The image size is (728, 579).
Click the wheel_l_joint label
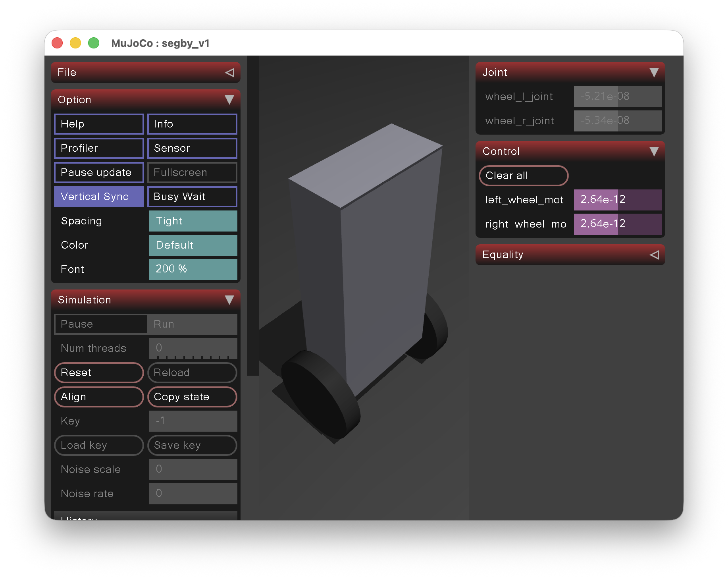point(519,96)
